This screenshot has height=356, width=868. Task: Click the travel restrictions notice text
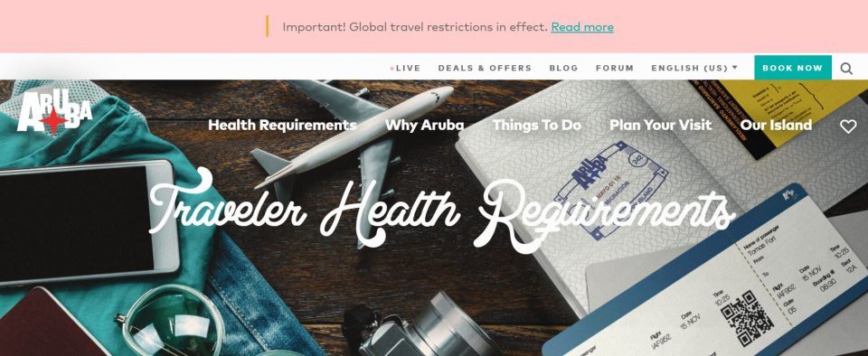pos(415,26)
